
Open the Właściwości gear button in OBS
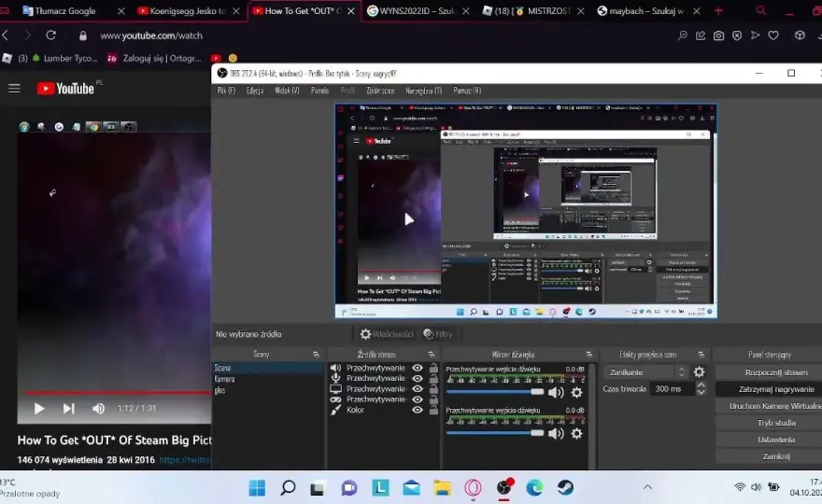pyautogui.click(x=387, y=334)
